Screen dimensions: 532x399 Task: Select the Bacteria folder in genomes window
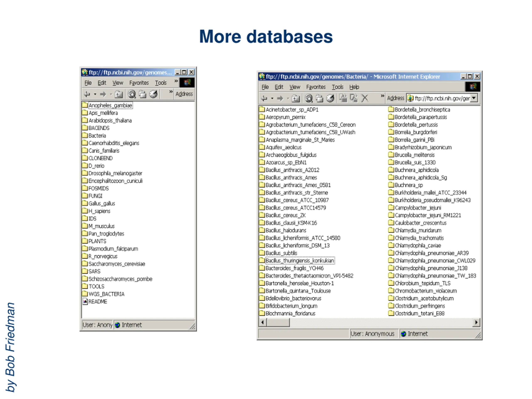[x=94, y=135]
